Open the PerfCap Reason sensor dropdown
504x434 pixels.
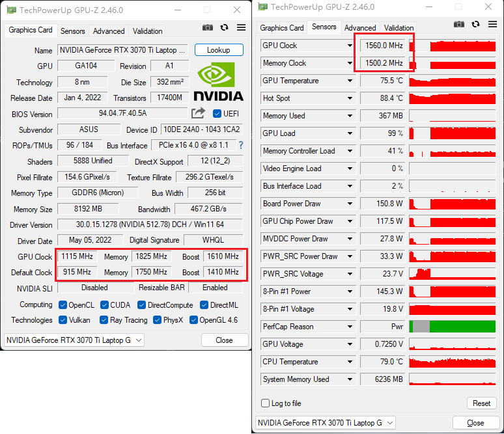[x=350, y=327]
